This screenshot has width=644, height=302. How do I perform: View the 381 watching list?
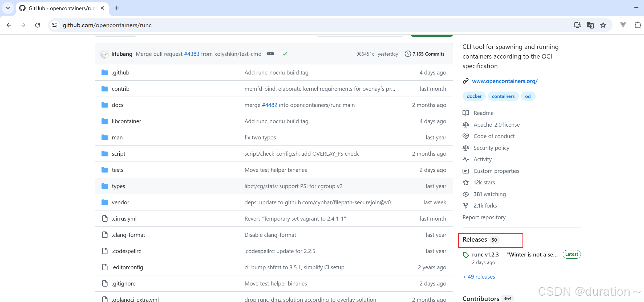click(x=490, y=194)
